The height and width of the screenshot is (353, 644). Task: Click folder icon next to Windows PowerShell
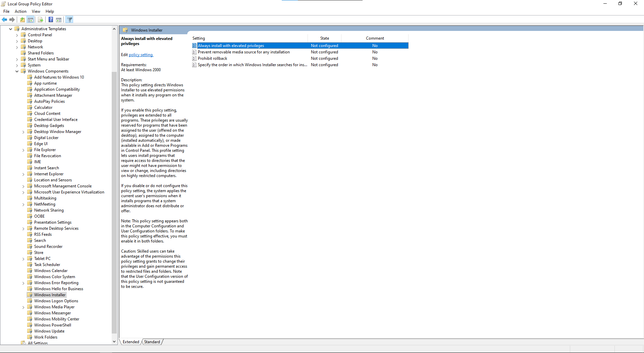30,325
